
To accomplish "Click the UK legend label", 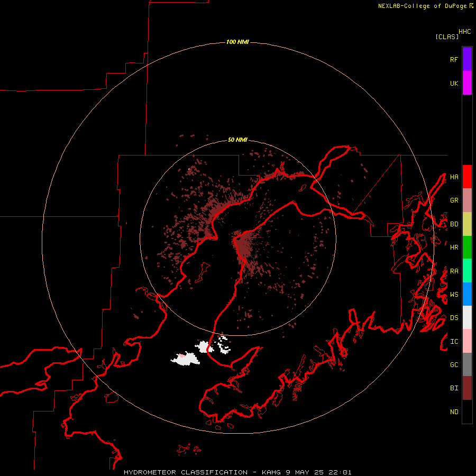I will (454, 83).
